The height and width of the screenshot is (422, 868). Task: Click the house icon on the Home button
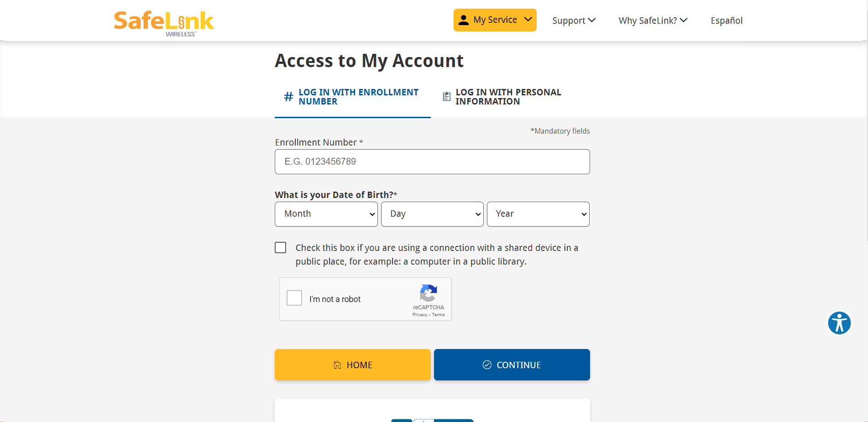[x=337, y=365]
